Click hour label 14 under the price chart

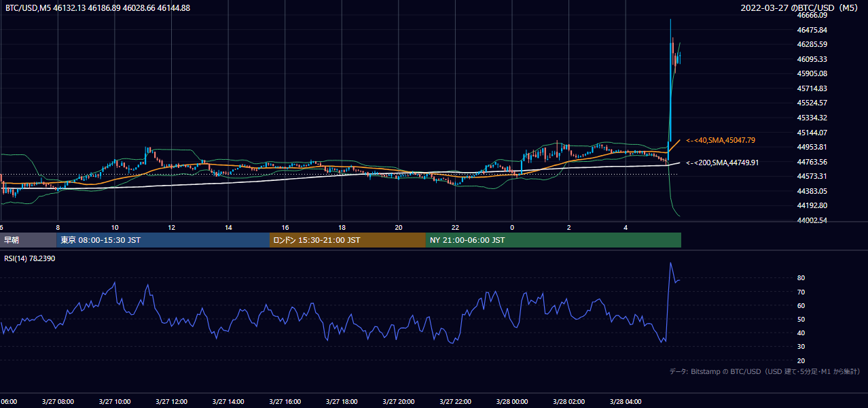[228, 228]
